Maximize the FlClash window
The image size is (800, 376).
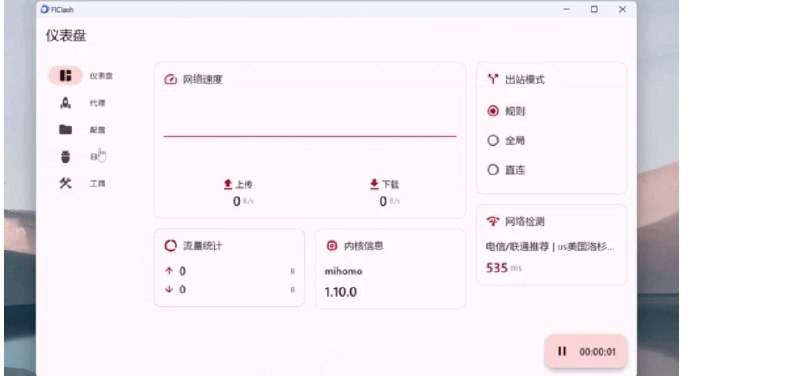pos(594,9)
